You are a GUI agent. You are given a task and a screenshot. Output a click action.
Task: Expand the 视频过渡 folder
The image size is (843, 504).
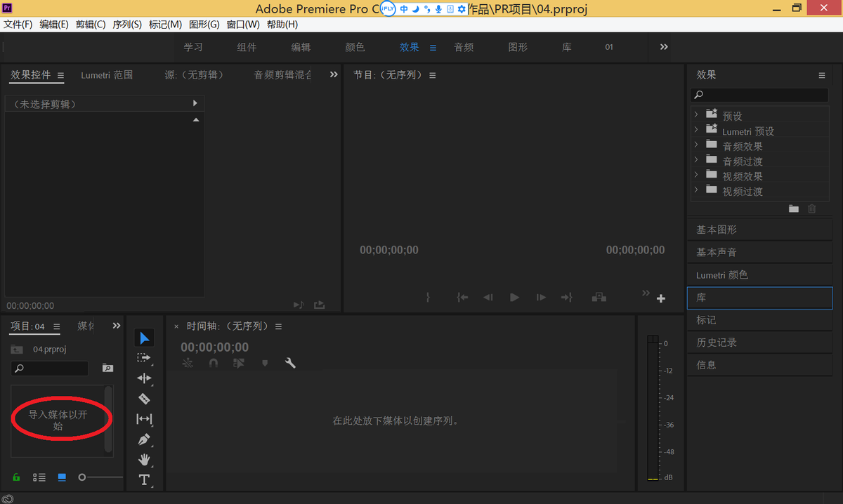click(x=696, y=190)
